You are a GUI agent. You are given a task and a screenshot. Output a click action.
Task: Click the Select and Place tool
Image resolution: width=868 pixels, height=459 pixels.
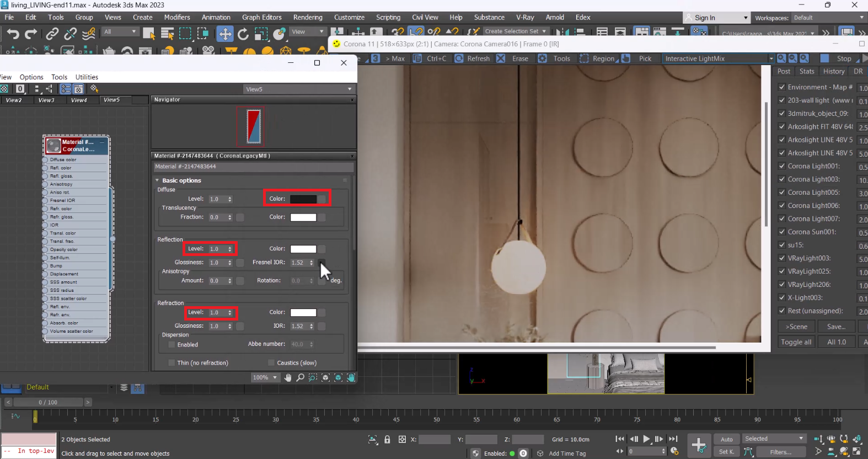(x=280, y=34)
